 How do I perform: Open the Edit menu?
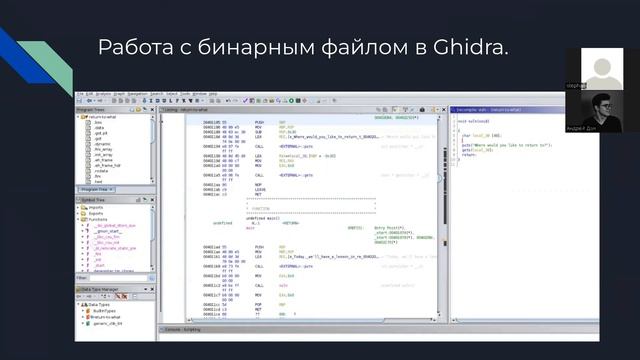pyautogui.click(x=89, y=94)
